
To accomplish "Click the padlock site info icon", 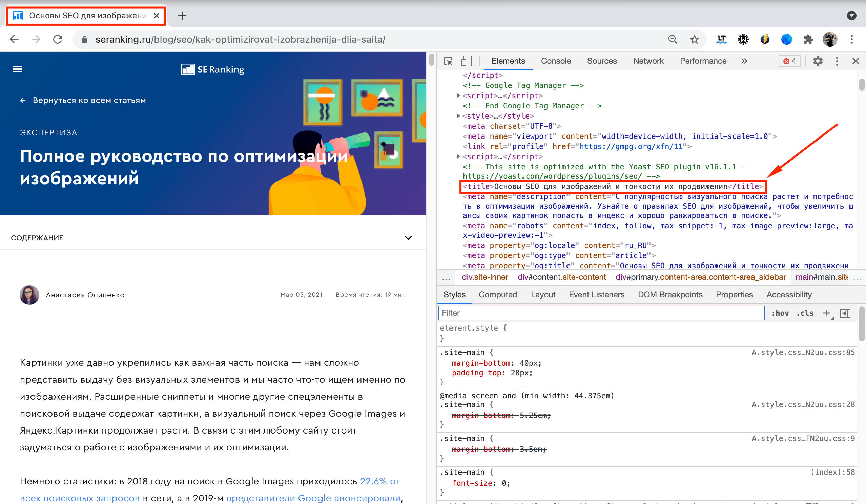I will (85, 40).
